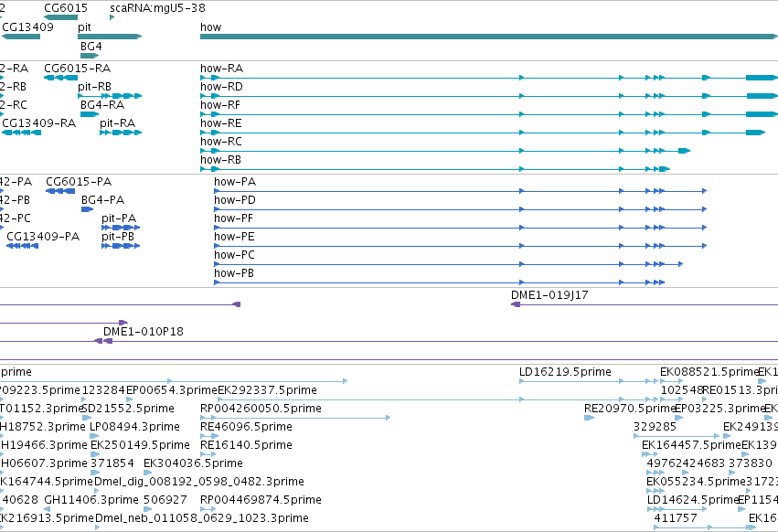Select transcript how-RD

coord(489,96)
